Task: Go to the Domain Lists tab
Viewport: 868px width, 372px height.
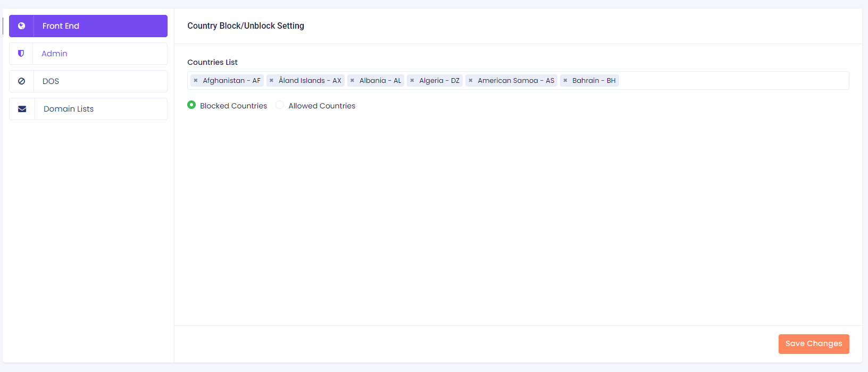Action: [x=69, y=109]
